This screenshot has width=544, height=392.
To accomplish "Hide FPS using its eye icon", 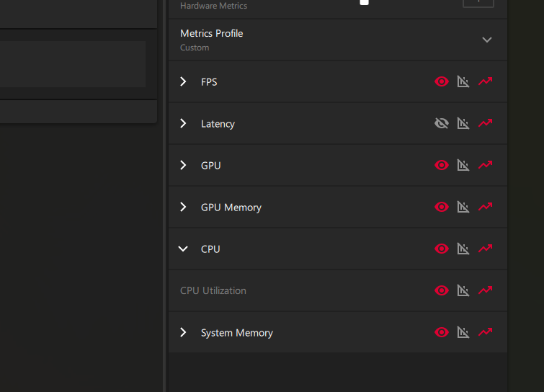I will pyautogui.click(x=442, y=81).
